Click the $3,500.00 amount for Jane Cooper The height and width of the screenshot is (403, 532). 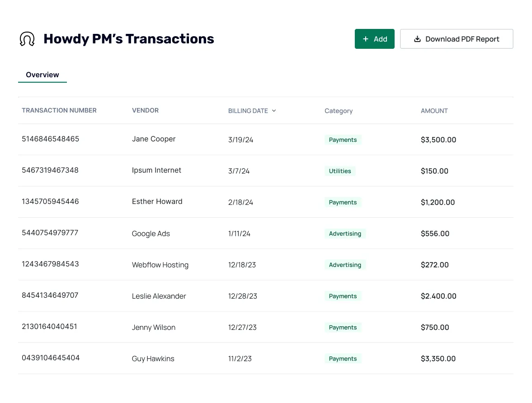click(x=438, y=140)
